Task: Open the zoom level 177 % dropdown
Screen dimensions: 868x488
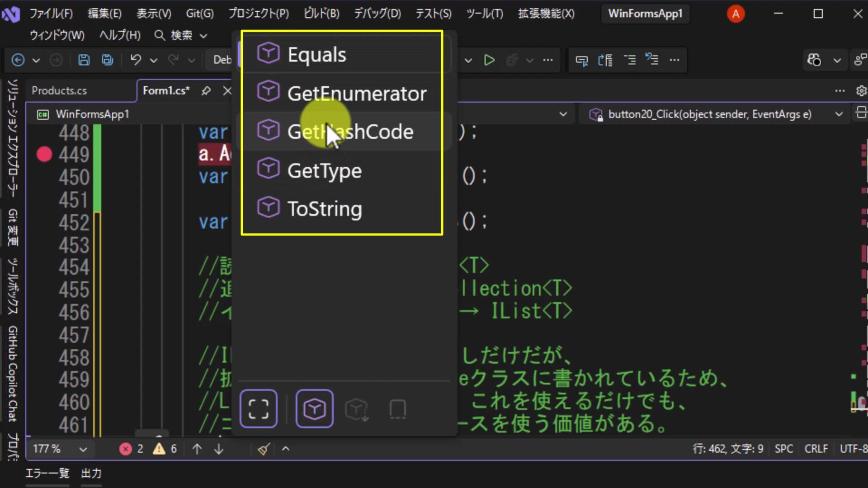Action: point(60,449)
